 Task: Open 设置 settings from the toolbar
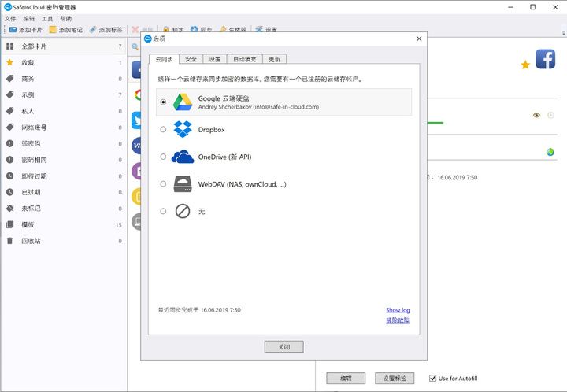(266, 30)
